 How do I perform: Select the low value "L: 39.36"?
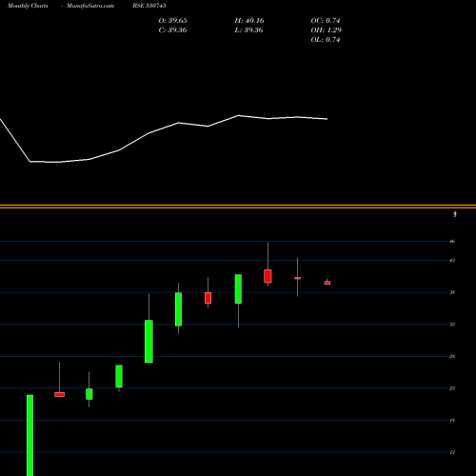click(249, 30)
